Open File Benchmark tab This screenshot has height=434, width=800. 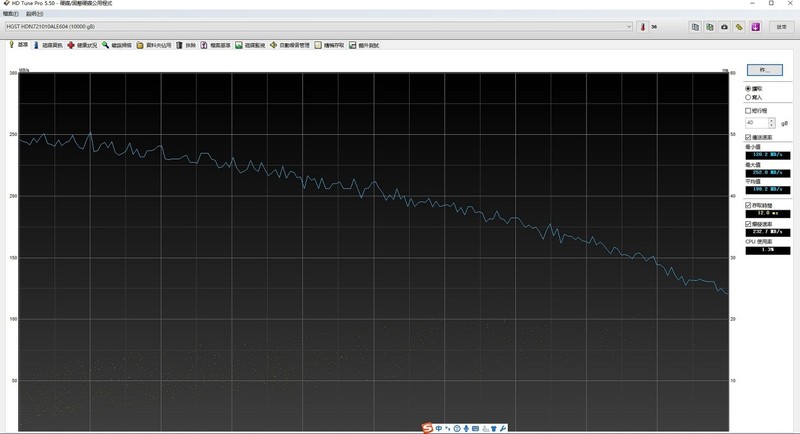(215, 45)
